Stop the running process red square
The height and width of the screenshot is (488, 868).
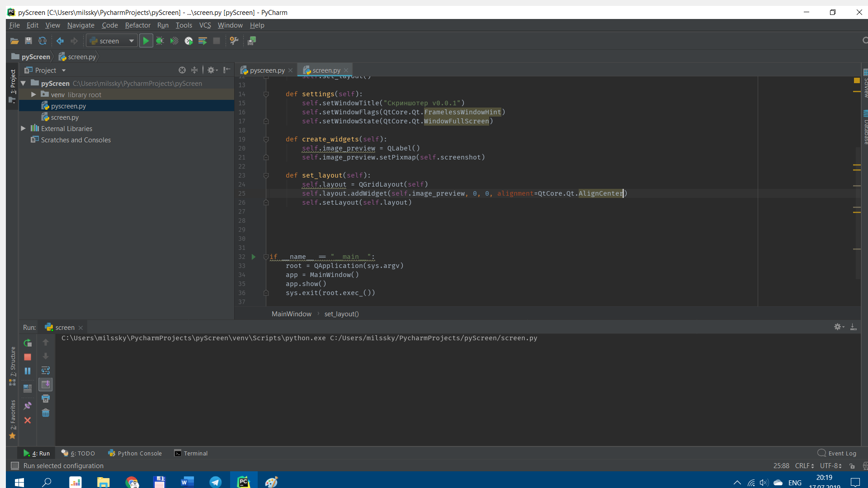coord(28,357)
